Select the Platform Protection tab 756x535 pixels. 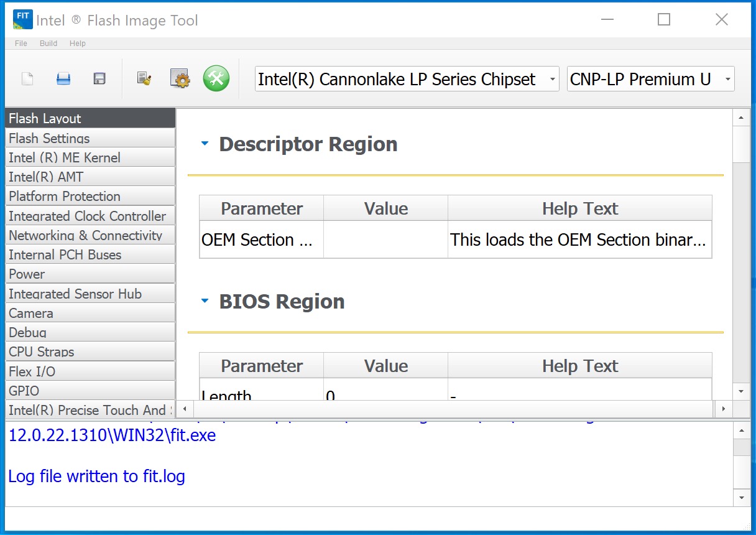point(90,197)
